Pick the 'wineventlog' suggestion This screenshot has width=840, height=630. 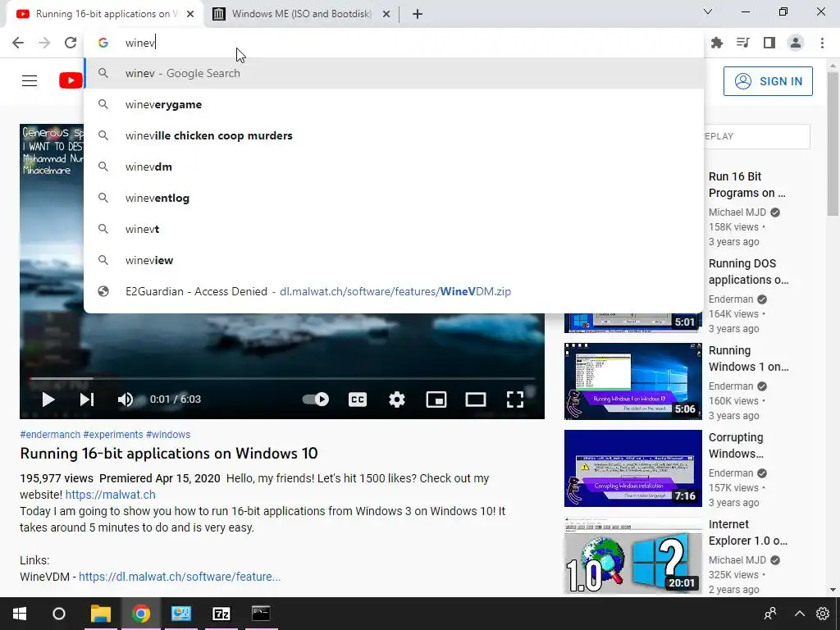[394, 198]
